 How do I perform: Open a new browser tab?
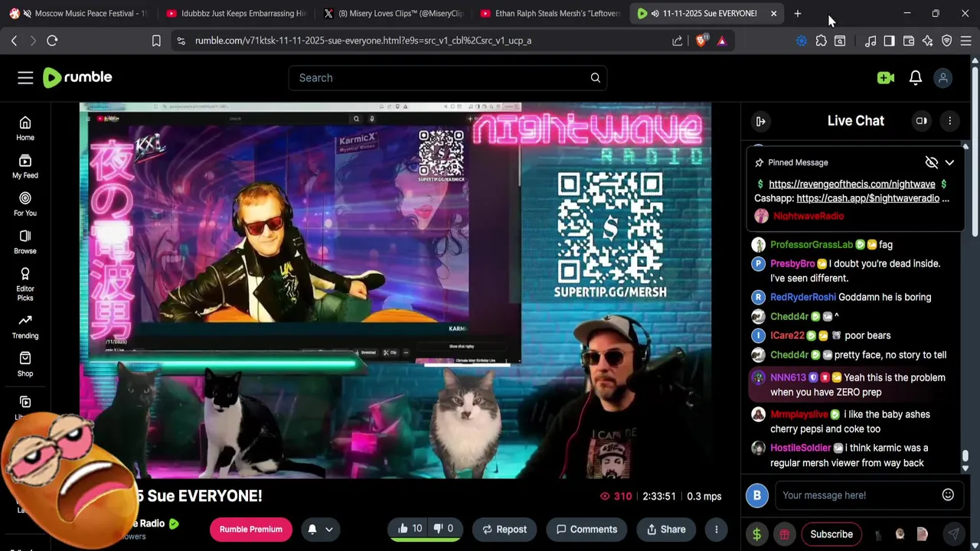pyautogui.click(x=797, y=13)
